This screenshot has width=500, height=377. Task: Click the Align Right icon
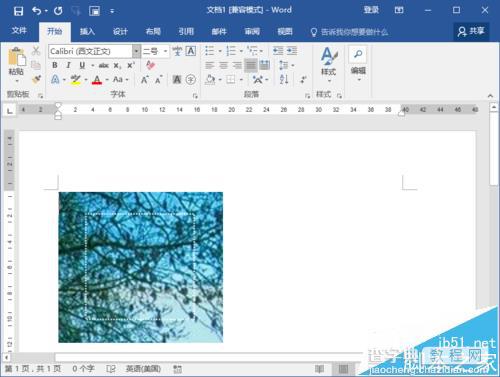(x=237, y=65)
